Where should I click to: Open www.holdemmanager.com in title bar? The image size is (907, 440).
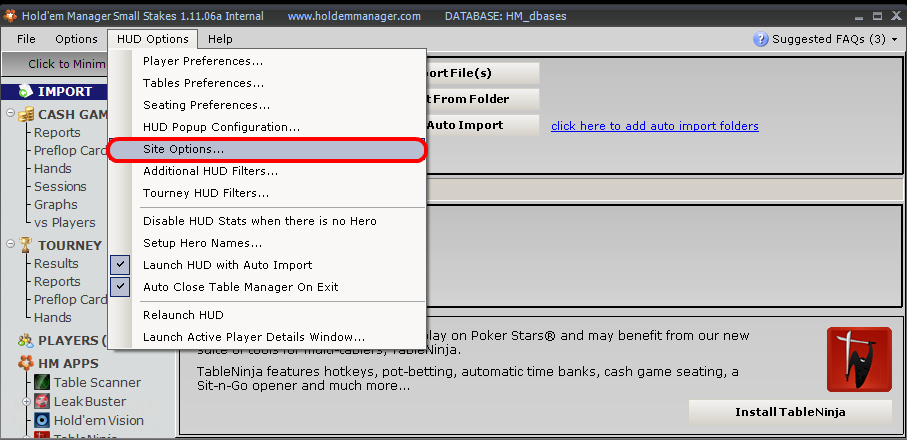354,16
